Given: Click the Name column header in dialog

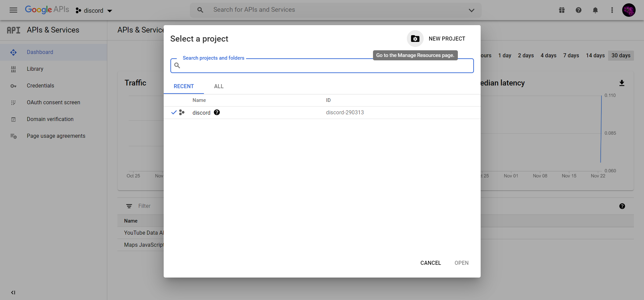Looking at the screenshot, I should tap(199, 100).
